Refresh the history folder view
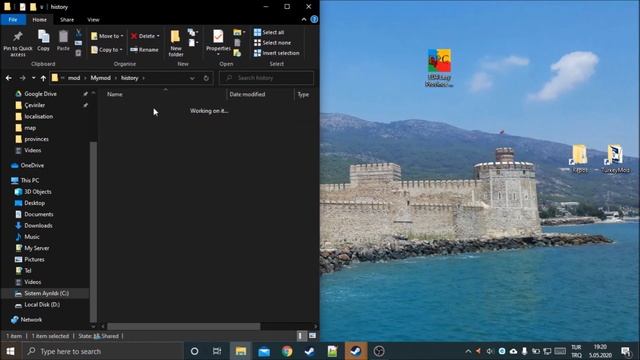The image size is (640, 360). [206, 78]
